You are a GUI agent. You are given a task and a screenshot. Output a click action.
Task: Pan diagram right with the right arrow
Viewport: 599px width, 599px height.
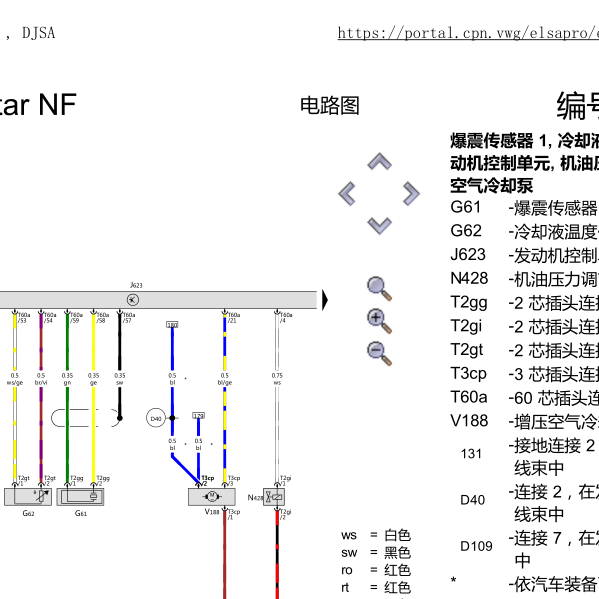tap(411, 194)
